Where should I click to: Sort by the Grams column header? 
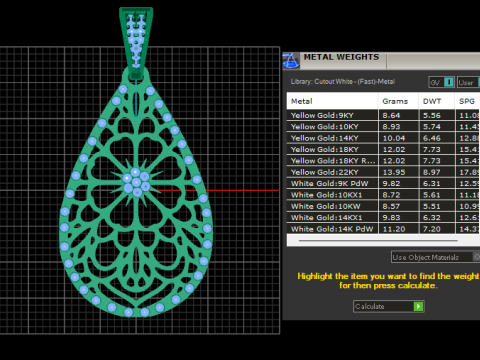pos(398,101)
